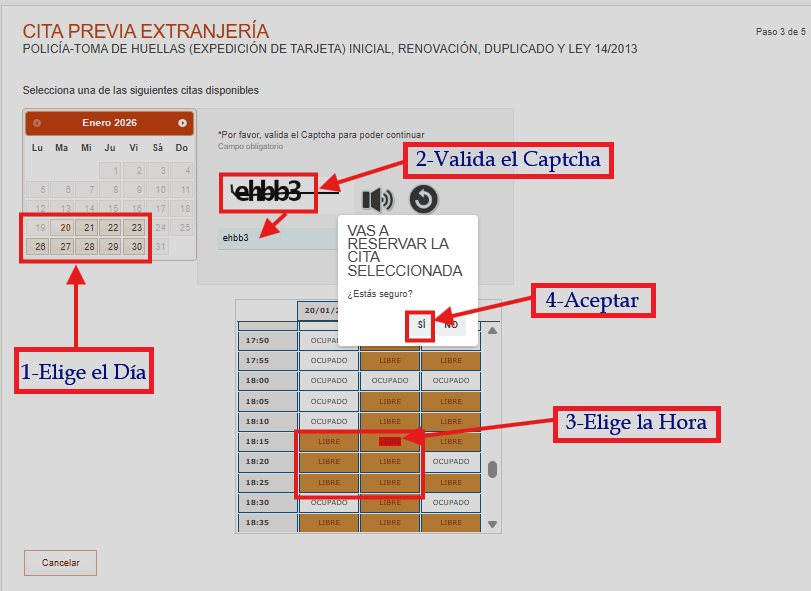Go to previous month with the left calendar arrow
This screenshot has width=811, height=591.
(36, 122)
